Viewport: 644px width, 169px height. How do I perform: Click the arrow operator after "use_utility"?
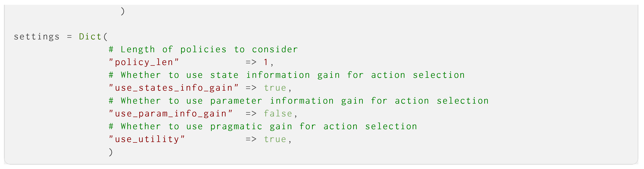coord(251,139)
